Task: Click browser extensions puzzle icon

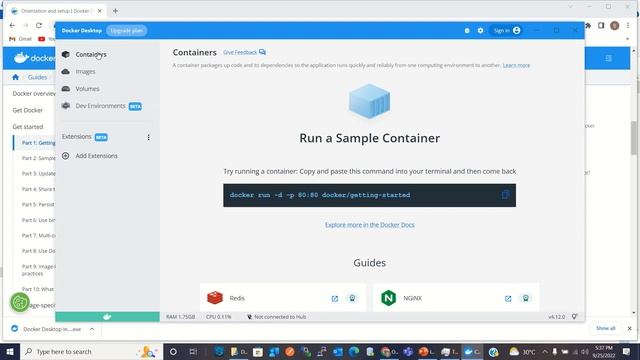Action: 588,25
